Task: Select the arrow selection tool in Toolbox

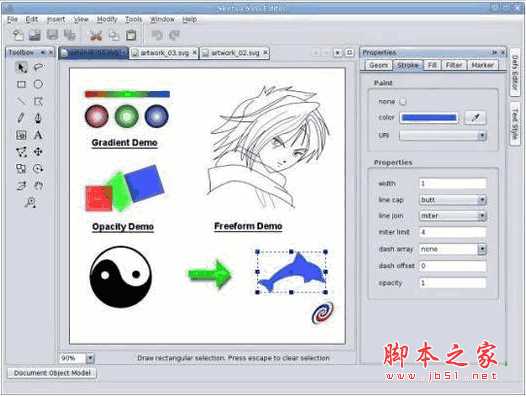Action: (21, 67)
